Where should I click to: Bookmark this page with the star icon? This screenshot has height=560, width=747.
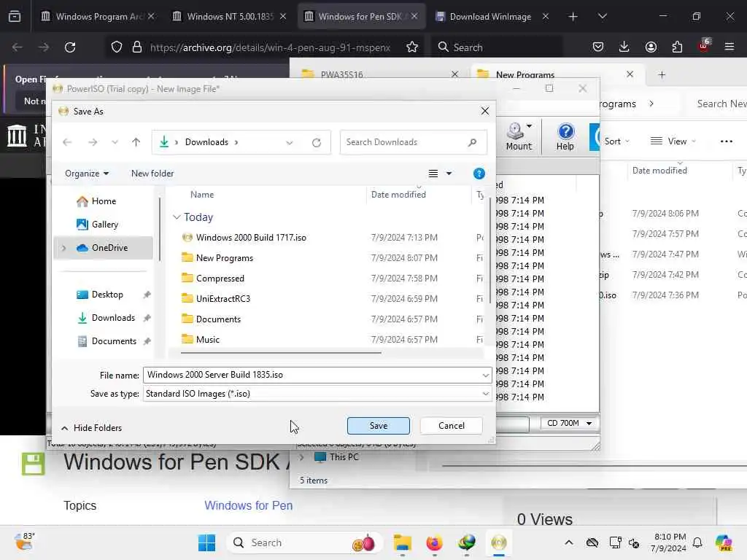click(412, 47)
